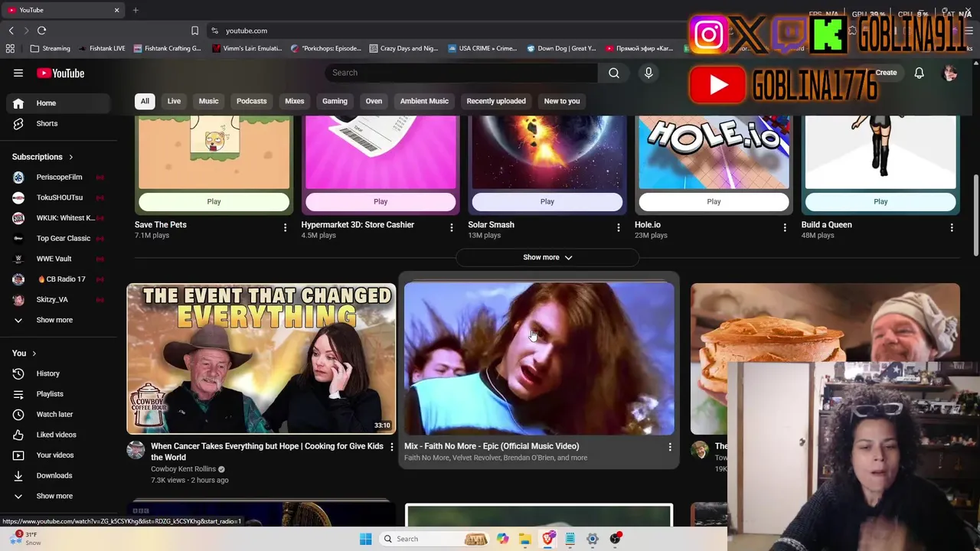980x551 pixels.
Task: Open the notifications bell
Action: (919, 73)
